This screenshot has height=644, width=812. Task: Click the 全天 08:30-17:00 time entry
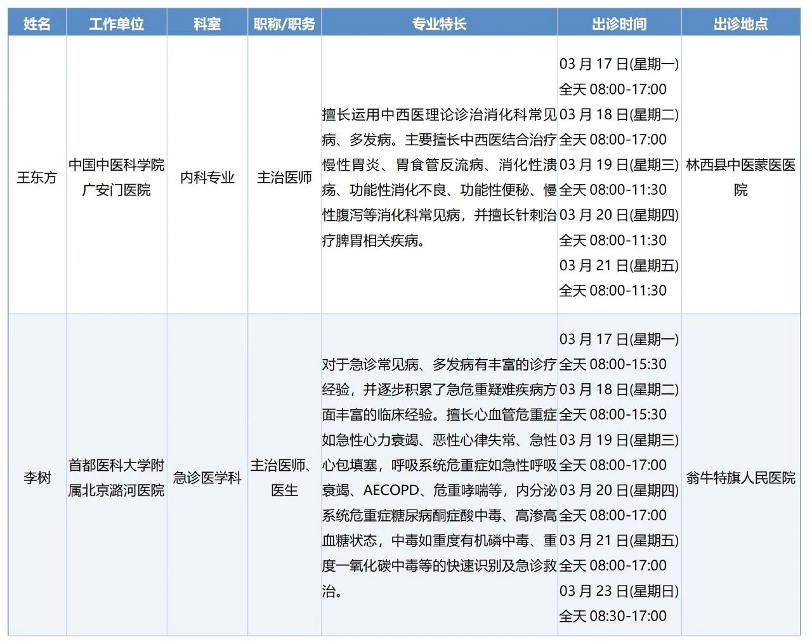coord(613,616)
